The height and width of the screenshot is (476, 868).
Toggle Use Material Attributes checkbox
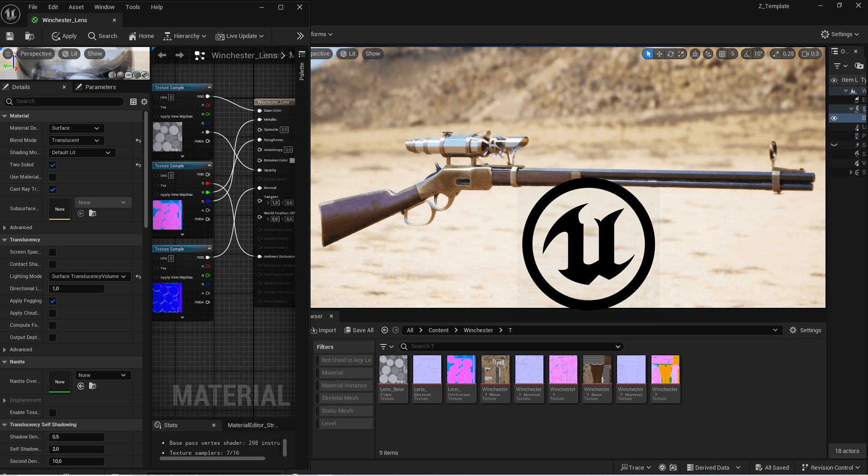(52, 177)
